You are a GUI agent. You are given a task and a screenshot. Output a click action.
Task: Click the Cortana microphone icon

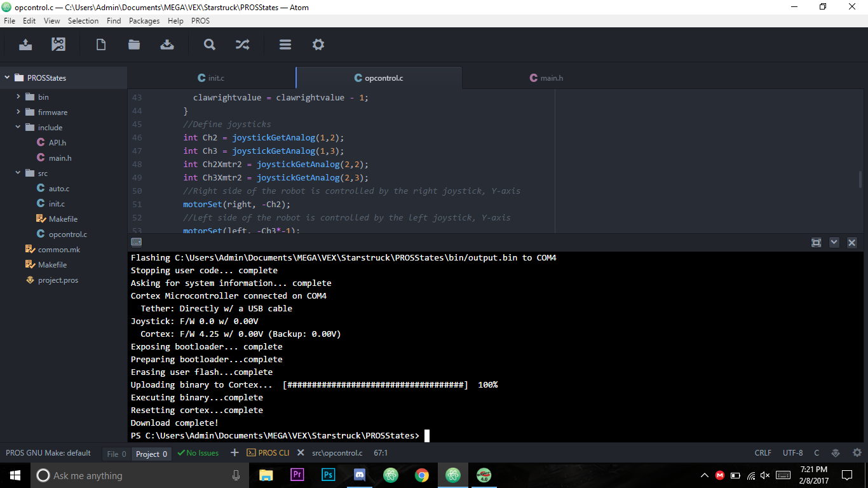[236, 475]
